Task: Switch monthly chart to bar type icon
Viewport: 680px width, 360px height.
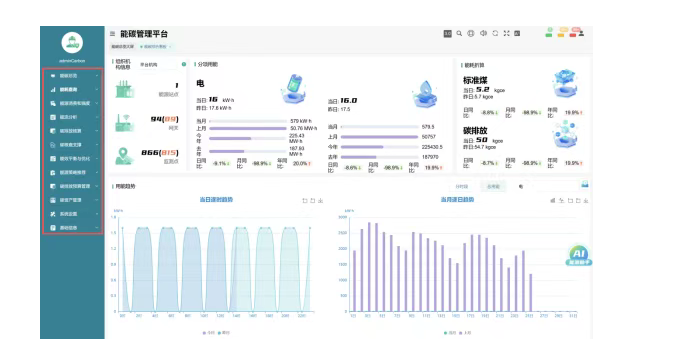Action: [553, 200]
